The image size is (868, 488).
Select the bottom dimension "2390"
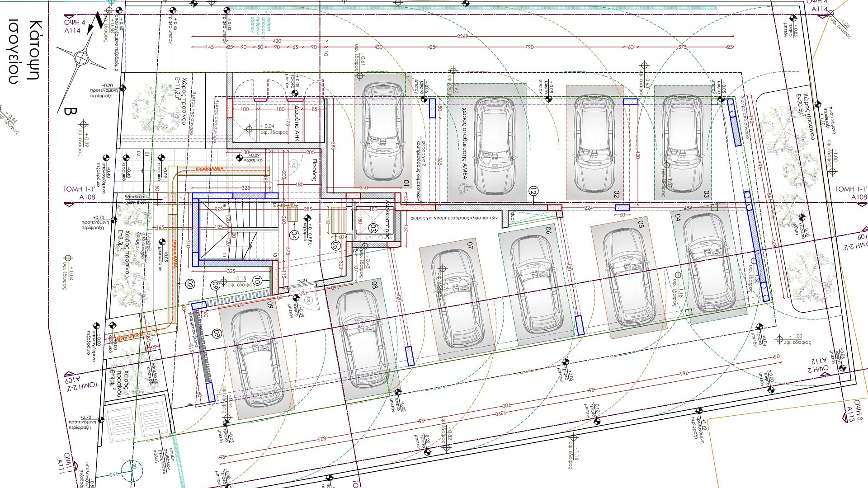pos(500,413)
